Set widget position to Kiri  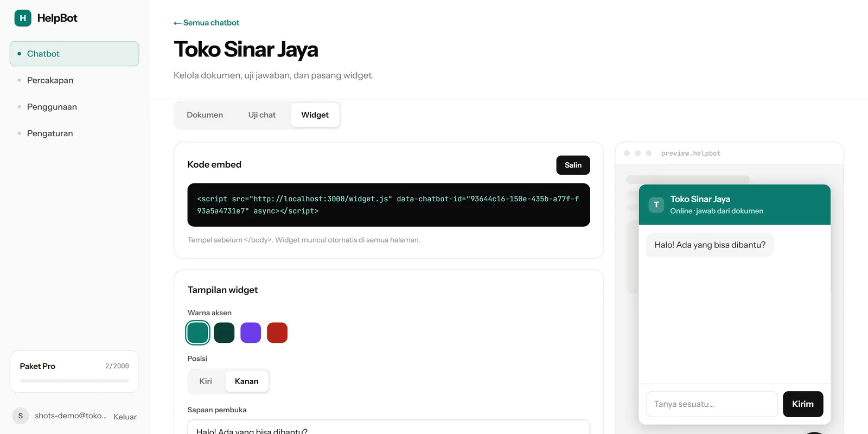pyautogui.click(x=206, y=381)
